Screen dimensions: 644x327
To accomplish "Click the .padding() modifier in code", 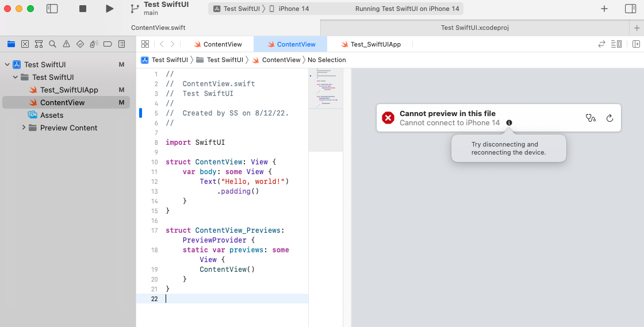I will [x=238, y=191].
